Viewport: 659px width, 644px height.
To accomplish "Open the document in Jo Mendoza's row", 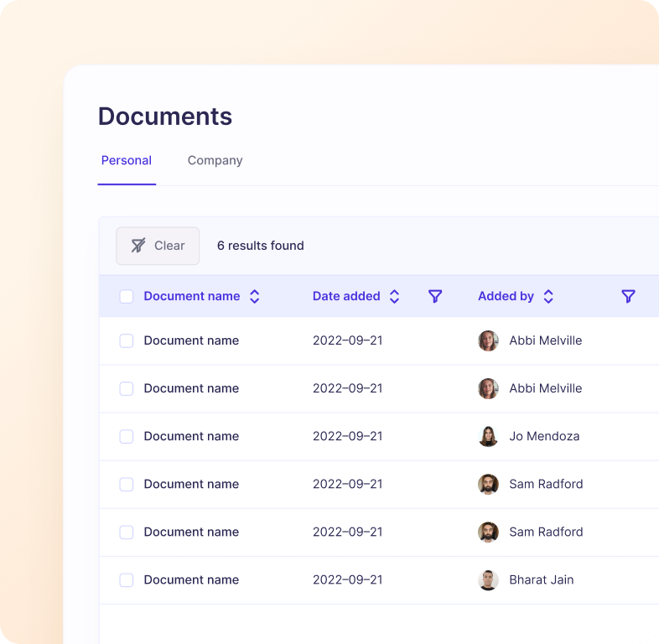I will [x=191, y=436].
